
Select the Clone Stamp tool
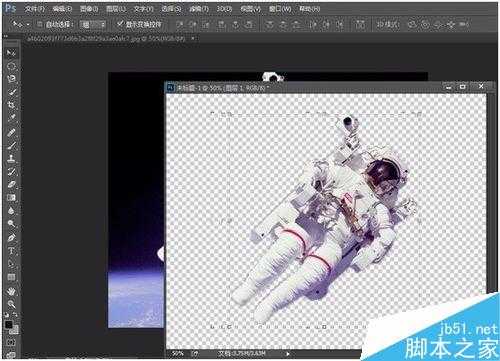click(x=11, y=158)
